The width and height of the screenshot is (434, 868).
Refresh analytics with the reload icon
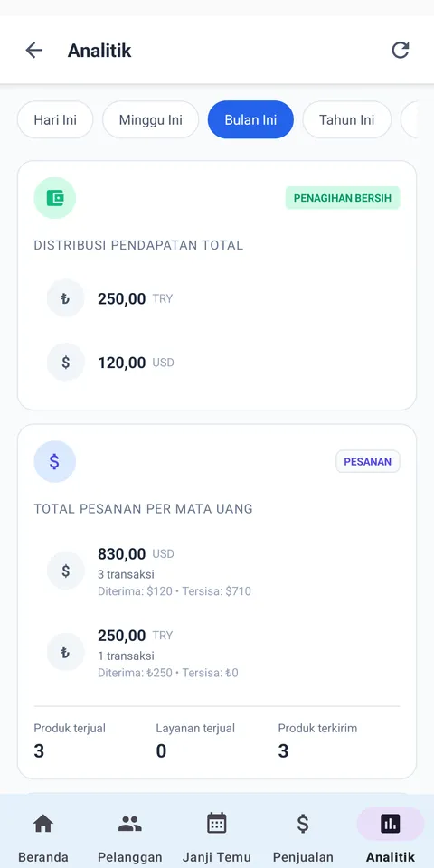(x=401, y=51)
